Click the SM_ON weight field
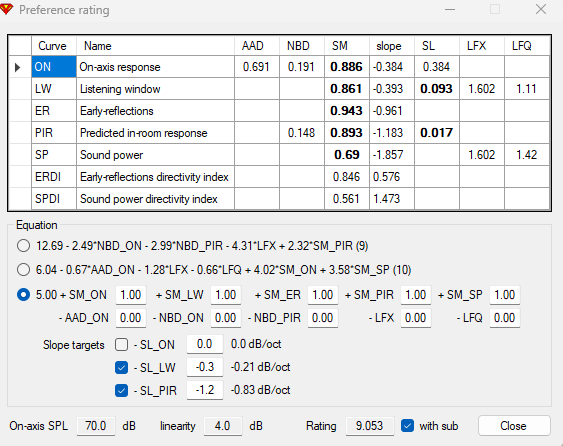Screen dimensions: 563x446 click(x=131, y=295)
